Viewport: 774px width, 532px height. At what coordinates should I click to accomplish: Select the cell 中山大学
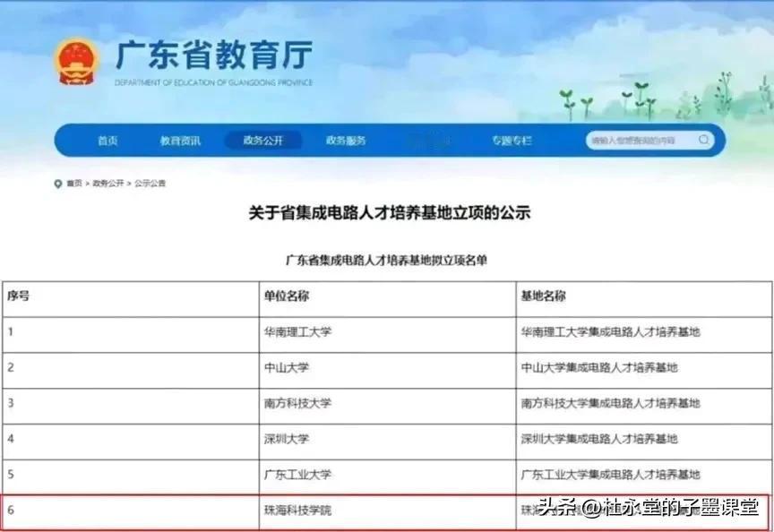(x=388, y=370)
